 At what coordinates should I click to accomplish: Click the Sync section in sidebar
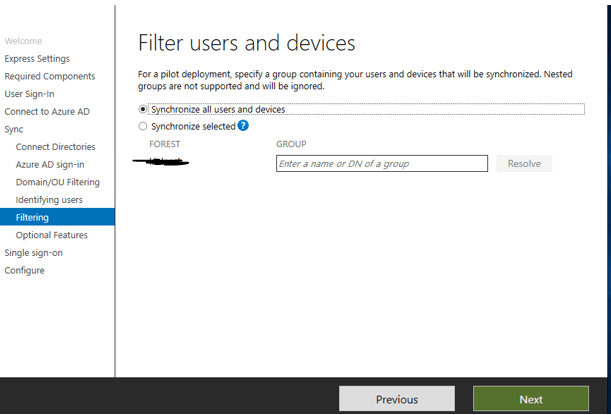(x=13, y=129)
